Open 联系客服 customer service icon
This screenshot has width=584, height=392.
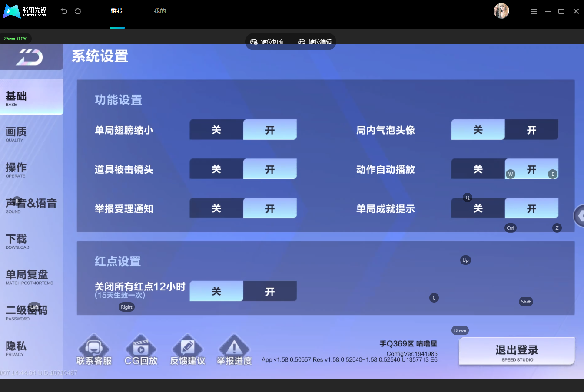[x=94, y=350]
